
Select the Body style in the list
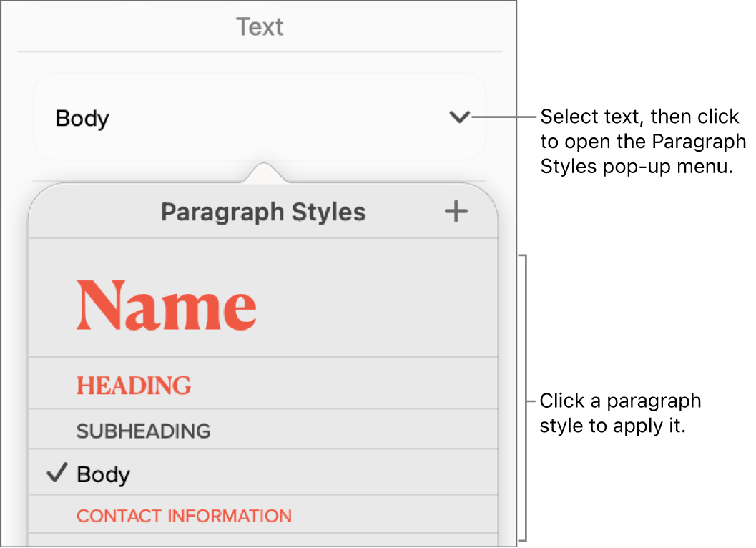104,473
